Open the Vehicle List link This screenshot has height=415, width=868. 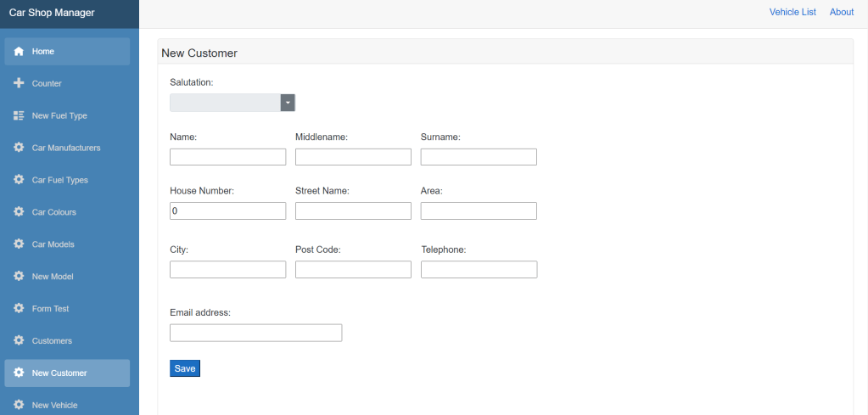click(x=792, y=12)
